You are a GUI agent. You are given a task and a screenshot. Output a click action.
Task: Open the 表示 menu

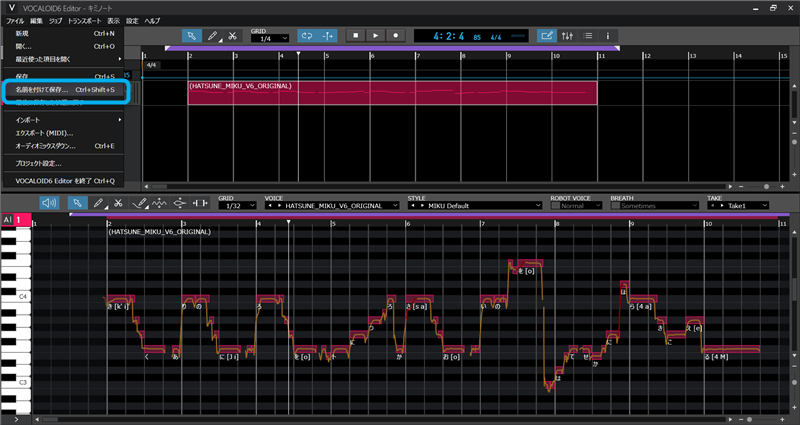[113, 21]
